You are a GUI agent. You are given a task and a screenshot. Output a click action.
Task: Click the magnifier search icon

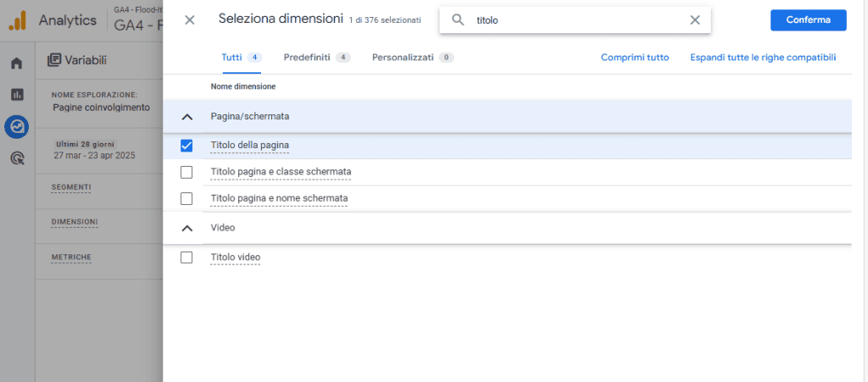(459, 20)
